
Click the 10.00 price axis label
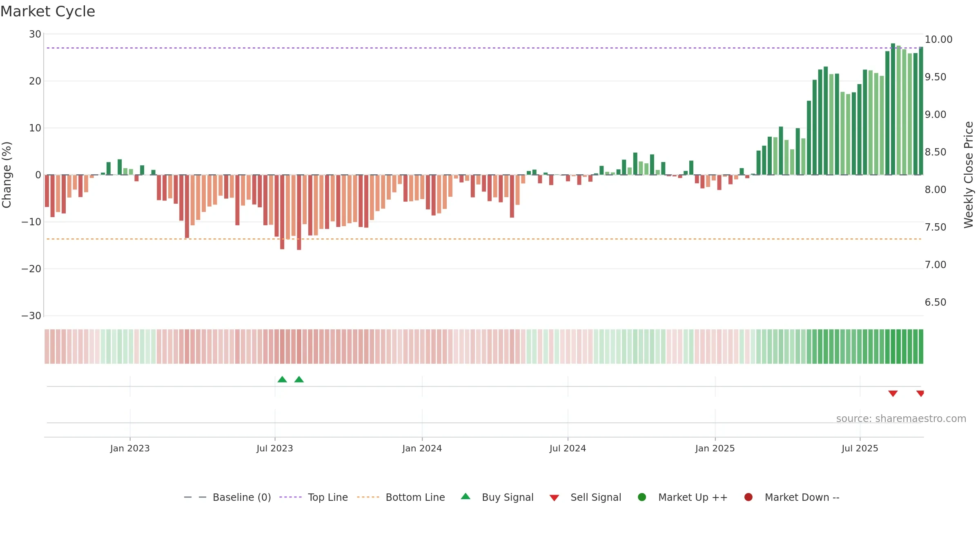coord(938,40)
